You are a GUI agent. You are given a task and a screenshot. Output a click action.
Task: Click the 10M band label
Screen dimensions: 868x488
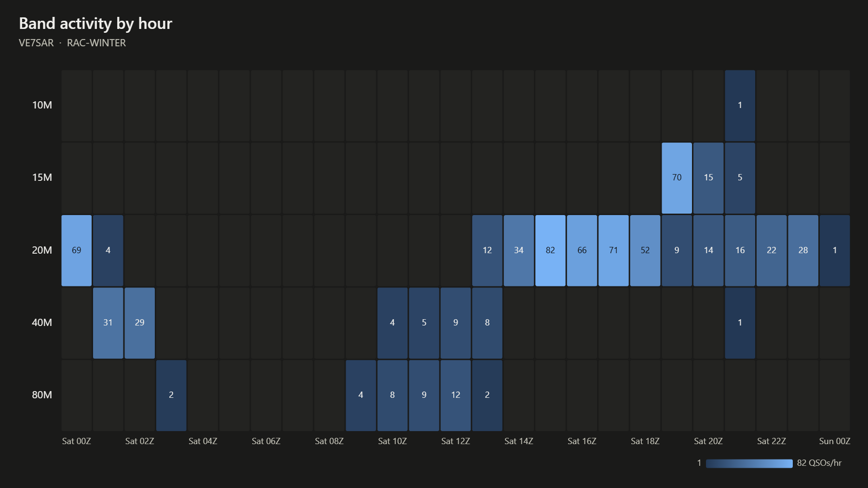(x=42, y=105)
